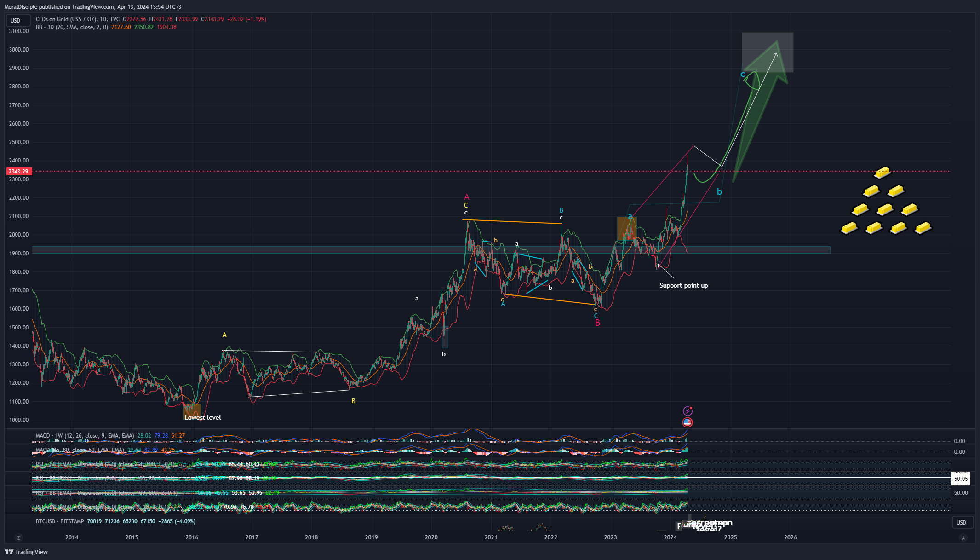Click the red 2343.29 current price label
Screen dimensions: 980x560
[18, 172]
